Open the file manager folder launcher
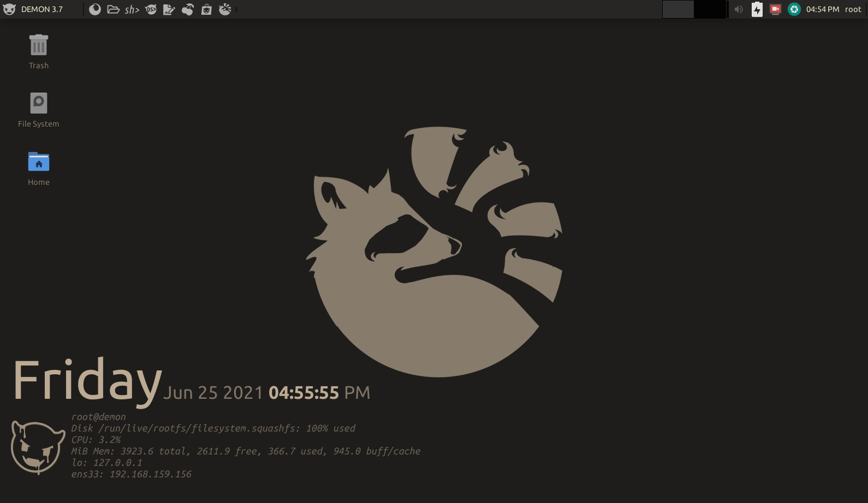 113,9
